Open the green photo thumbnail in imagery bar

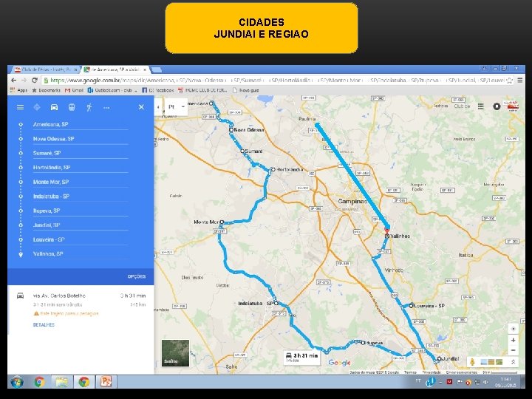(499, 362)
